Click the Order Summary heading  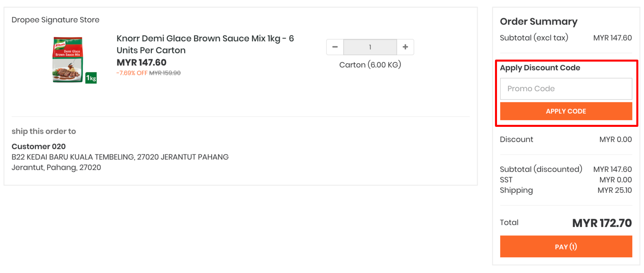[539, 22]
